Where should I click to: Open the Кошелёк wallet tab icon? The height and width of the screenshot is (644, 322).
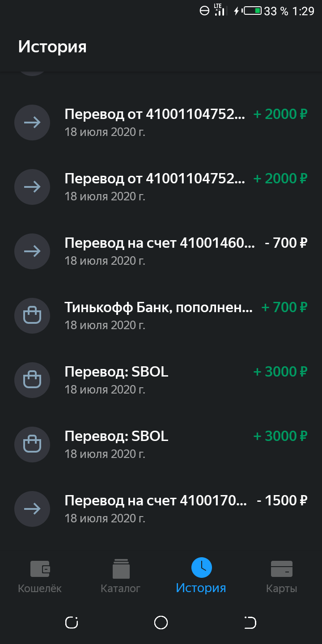40,569
